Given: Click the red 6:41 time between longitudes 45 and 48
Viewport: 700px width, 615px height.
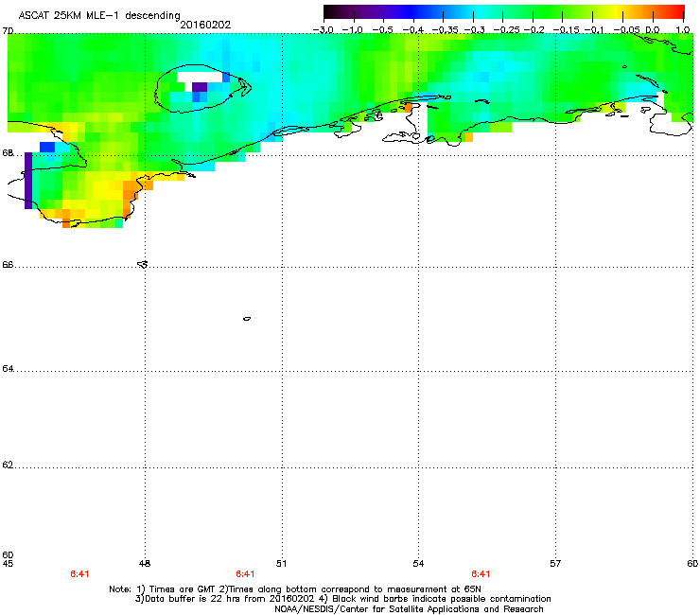Looking at the screenshot, I should click(79, 574).
